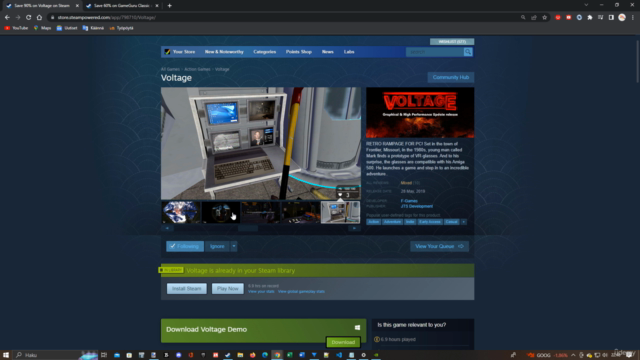The width and height of the screenshot is (640, 360).
Task: Open Points Shop
Action: pyautogui.click(x=299, y=52)
